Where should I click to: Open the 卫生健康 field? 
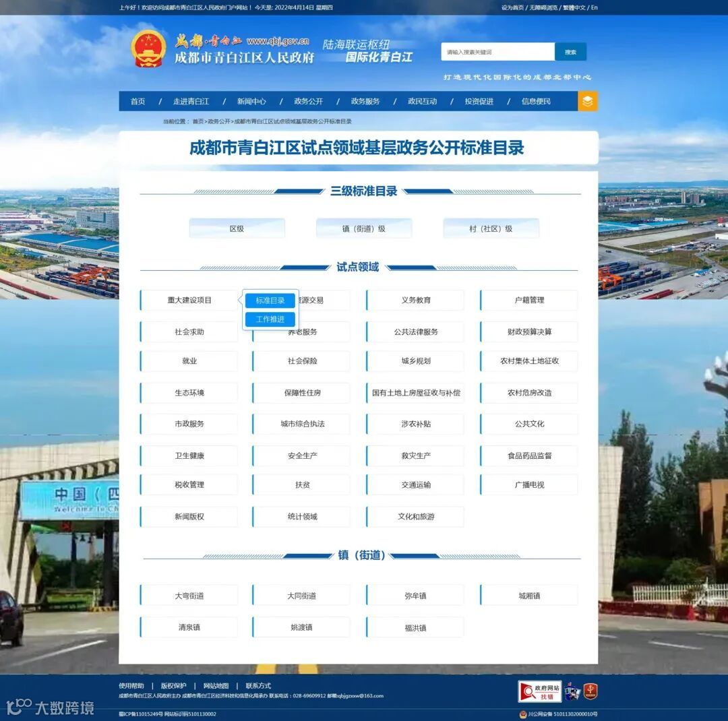tap(189, 456)
